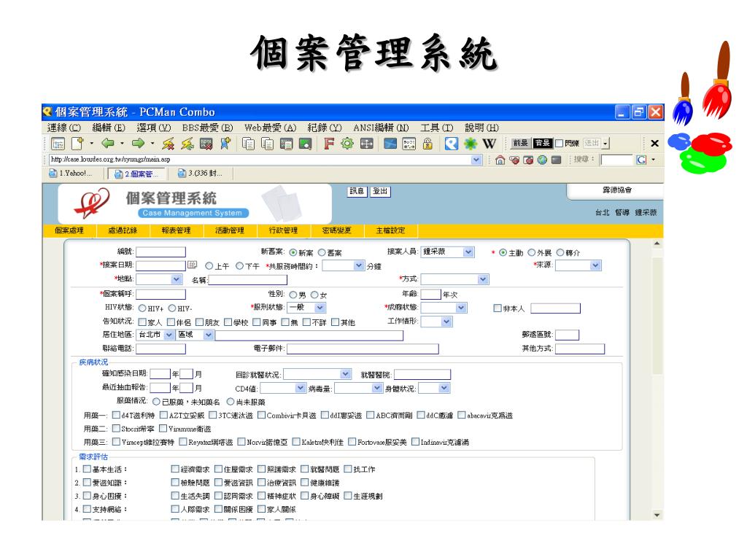Expand the 服刑狀態 dropdown showing 一般
Image resolution: width=747 pixels, height=560 pixels.
306,308
